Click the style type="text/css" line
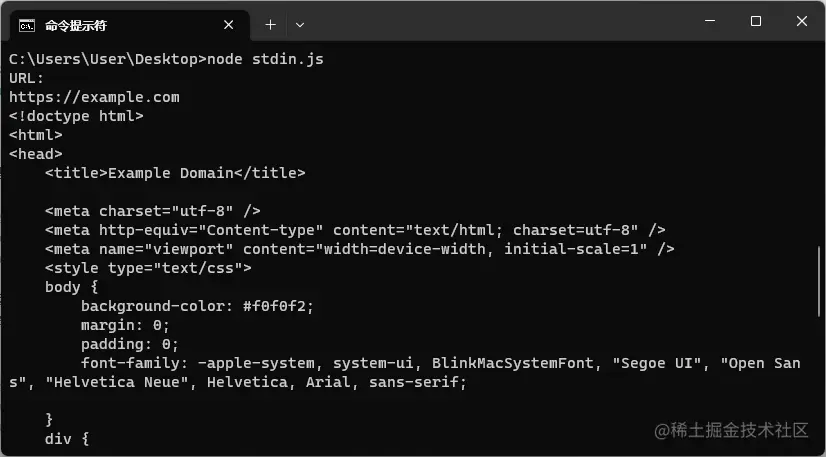 click(148, 268)
